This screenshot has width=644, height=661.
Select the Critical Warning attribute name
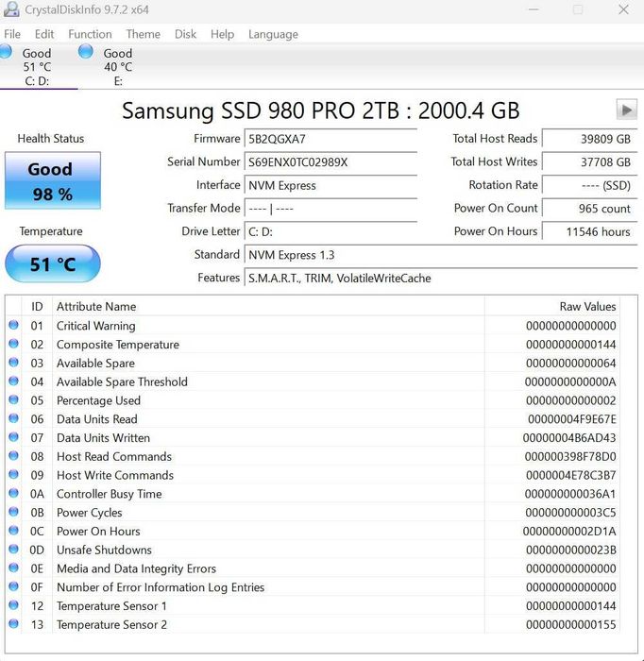point(96,326)
